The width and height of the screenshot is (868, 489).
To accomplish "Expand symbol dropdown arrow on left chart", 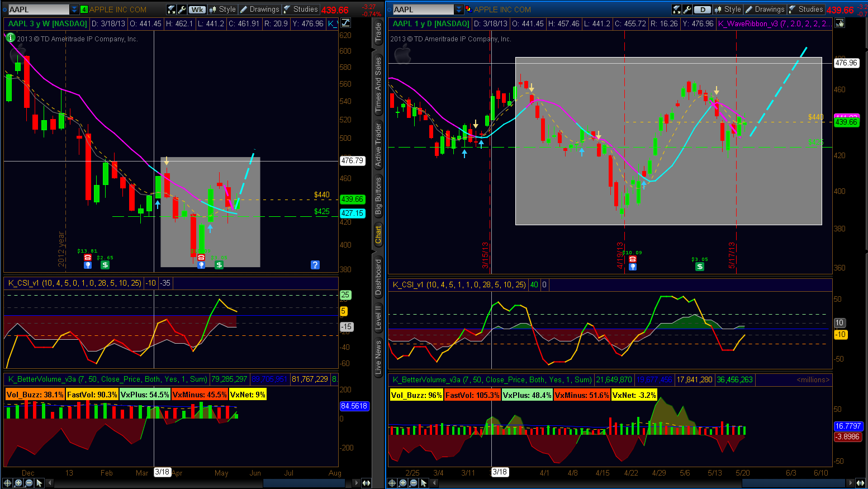I will tap(74, 10).
